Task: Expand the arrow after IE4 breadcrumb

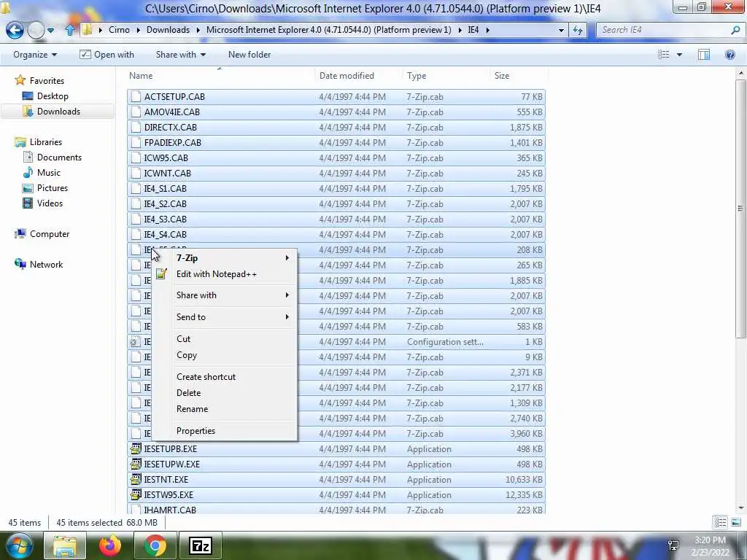Action: (x=487, y=30)
